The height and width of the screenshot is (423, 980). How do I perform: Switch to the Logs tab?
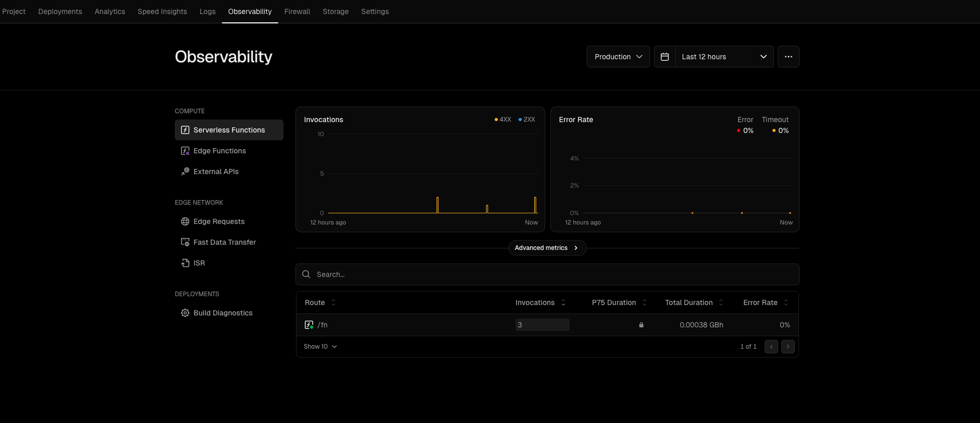click(208, 11)
